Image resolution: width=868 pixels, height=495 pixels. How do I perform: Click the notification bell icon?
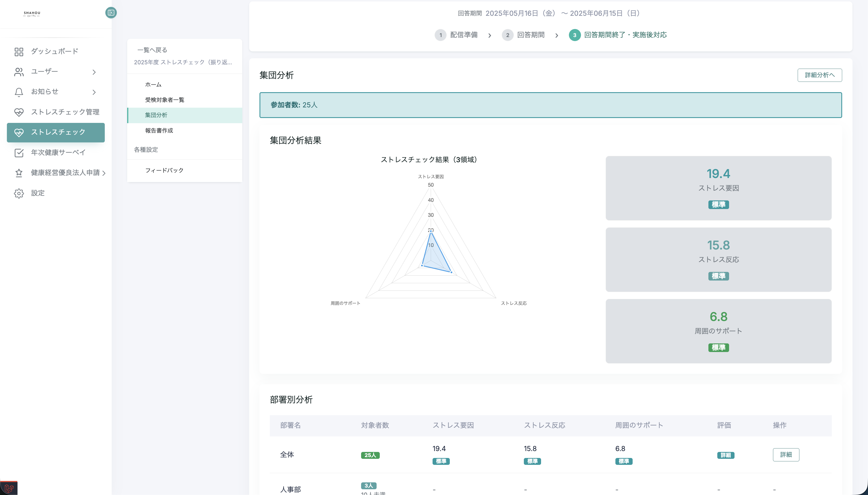coord(19,92)
